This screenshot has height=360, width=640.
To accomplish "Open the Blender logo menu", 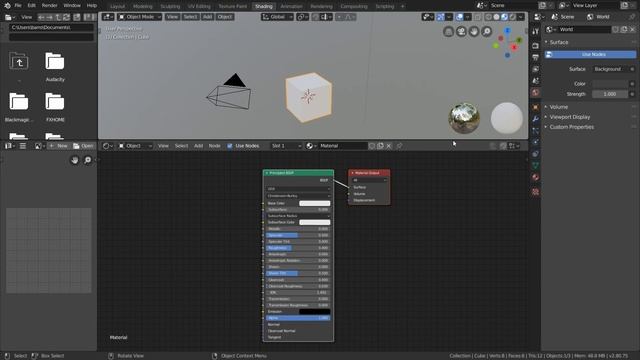I will (7, 6).
